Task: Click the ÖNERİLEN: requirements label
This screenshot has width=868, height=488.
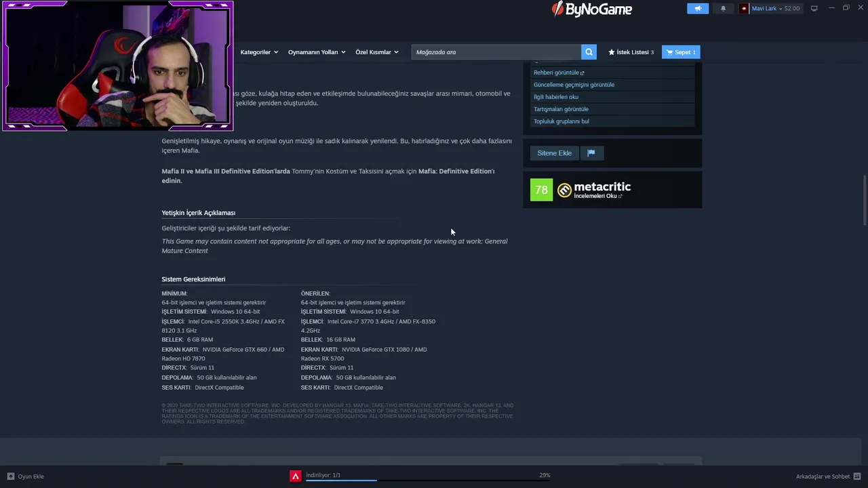Action: tap(315, 293)
